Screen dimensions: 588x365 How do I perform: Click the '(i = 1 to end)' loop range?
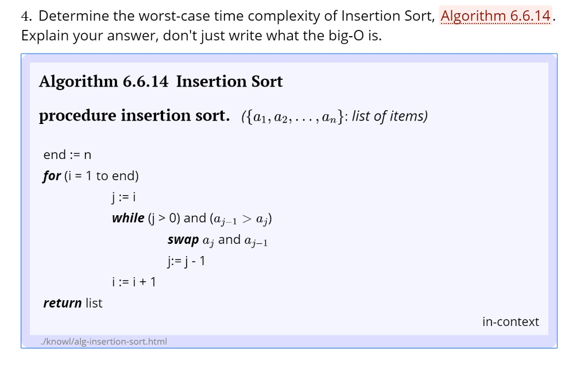pyautogui.click(x=101, y=176)
